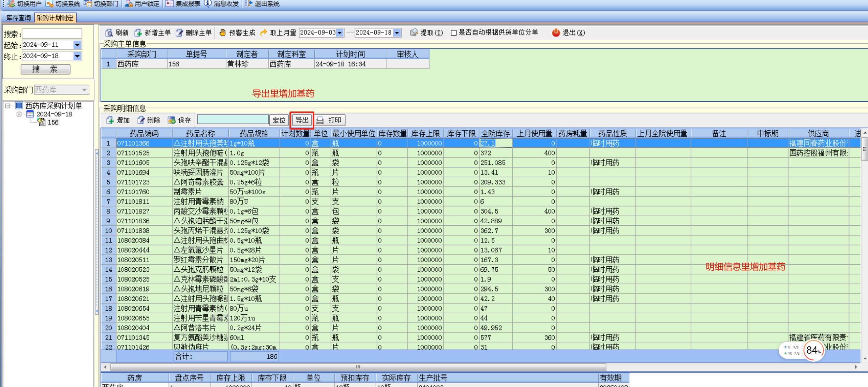Click the 刷新 refresh icon
Image resolution: width=868 pixels, height=387 pixels.
click(x=109, y=33)
